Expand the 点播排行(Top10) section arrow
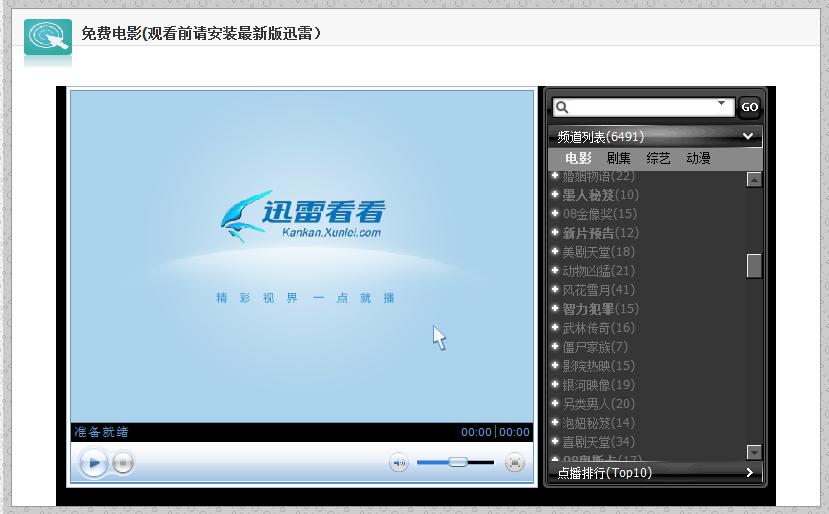This screenshot has width=829, height=514. [749, 473]
